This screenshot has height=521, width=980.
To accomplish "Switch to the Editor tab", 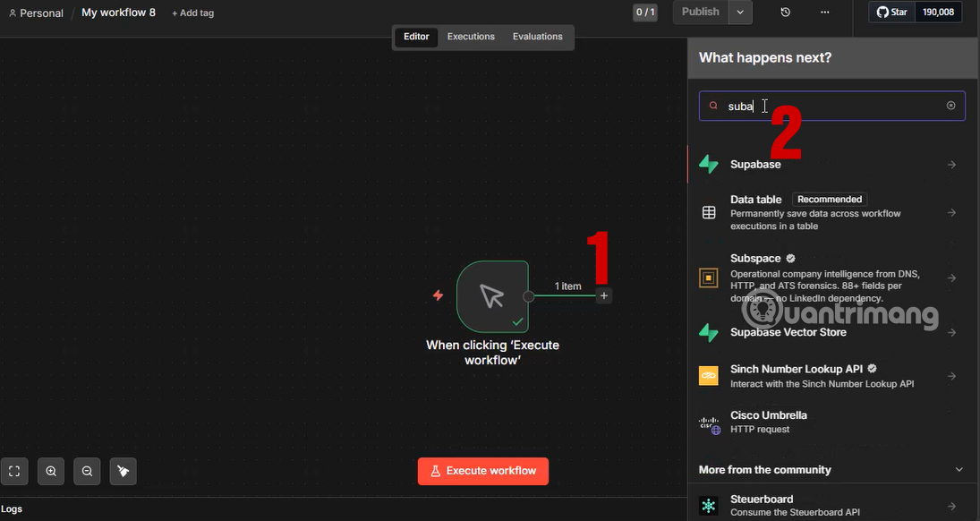I will coord(416,37).
